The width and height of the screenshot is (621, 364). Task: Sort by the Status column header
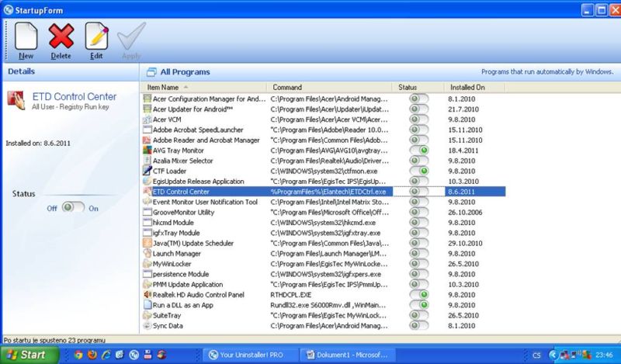418,87
